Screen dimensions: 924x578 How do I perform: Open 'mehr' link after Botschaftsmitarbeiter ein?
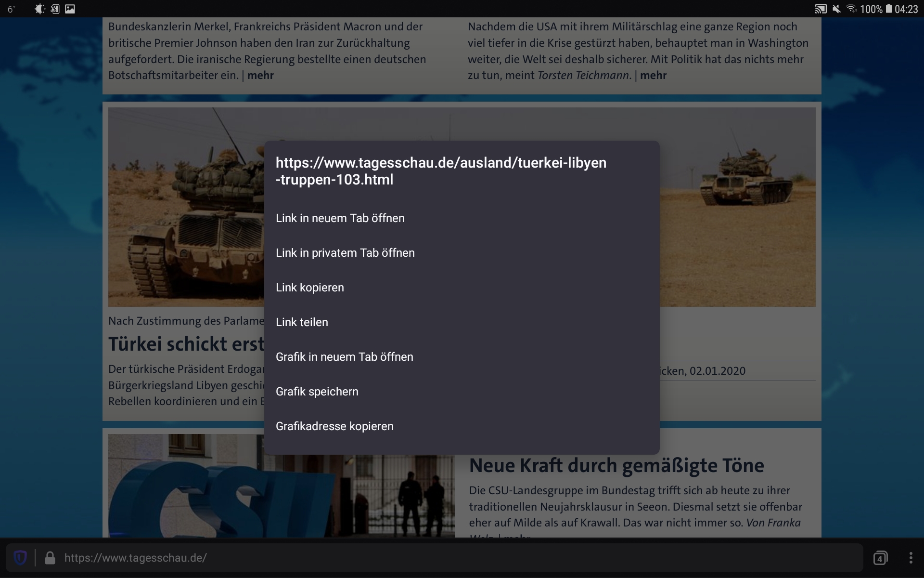coord(260,75)
